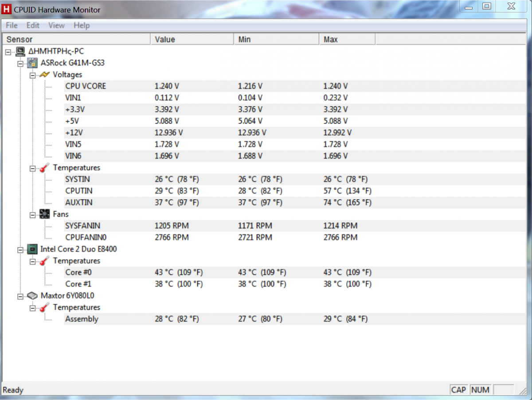The width and height of the screenshot is (532, 400).
Task: Click the CAP status bar indicator
Action: coord(458,390)
